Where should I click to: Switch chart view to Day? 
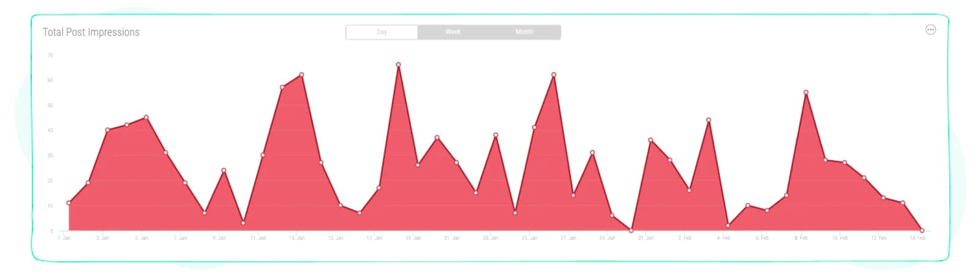click(382, 32)
